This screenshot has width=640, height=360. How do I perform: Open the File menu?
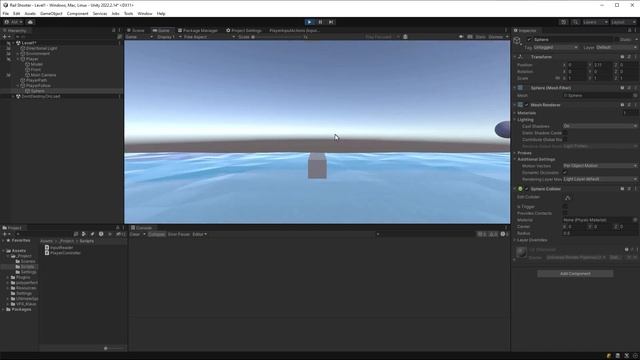pyautogui.click(x=6, y=13)
